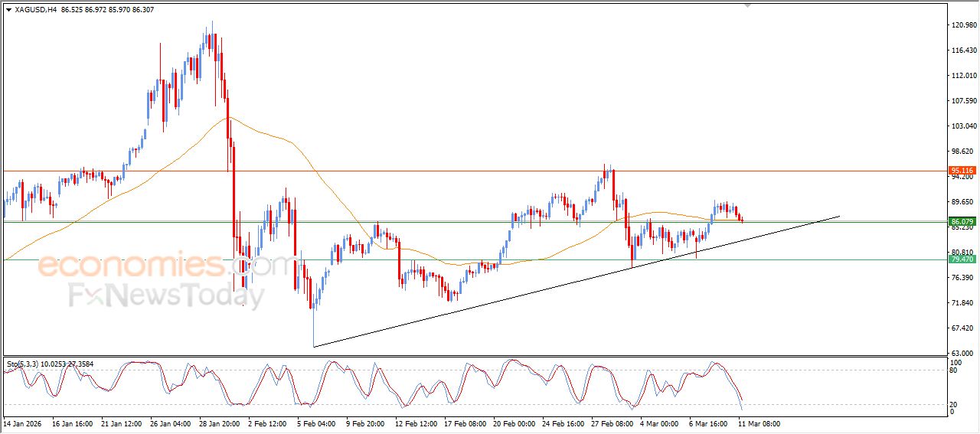This screenshot has height=434, width=980.
Task: Click the 11 Mar 08:00 time axis label
Action: click(x=758, y=423)
